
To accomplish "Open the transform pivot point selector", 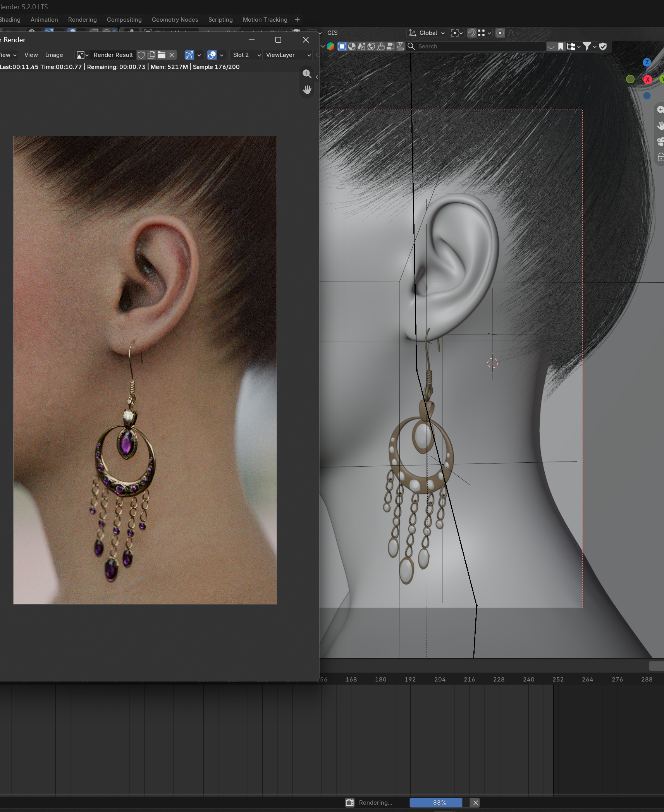I will (457, 33).
